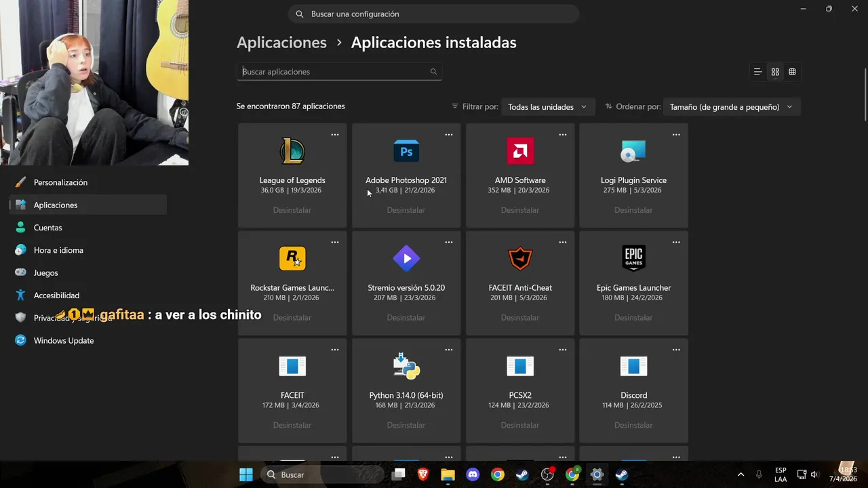Open Juegos settings section

pyautogui.click(x=88, y=272)
